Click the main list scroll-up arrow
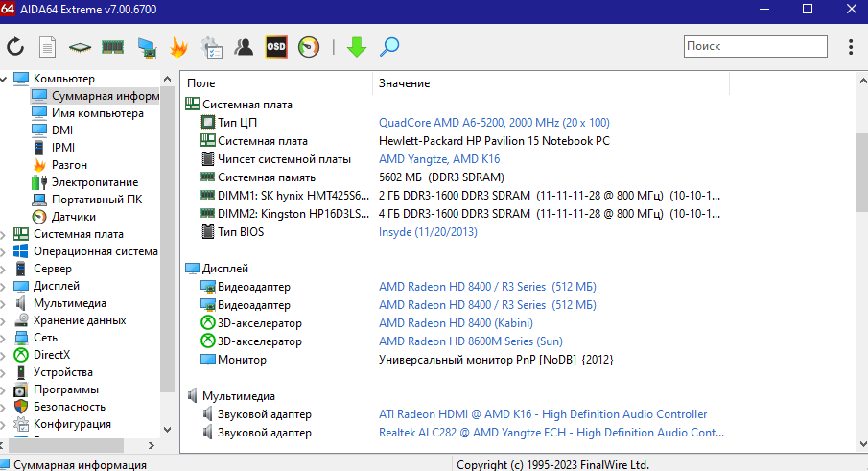 (863, 81)
